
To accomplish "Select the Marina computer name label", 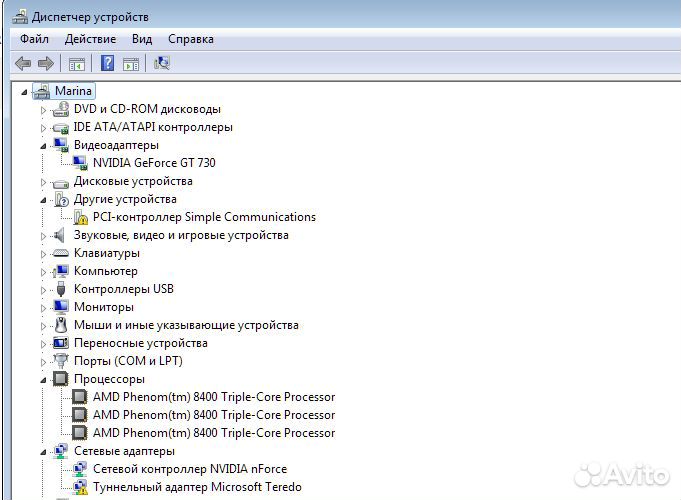I will (x=73, y=91).
